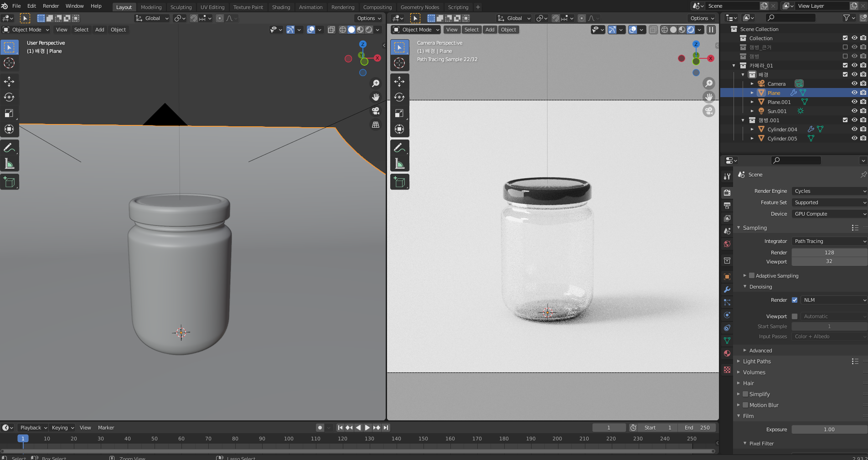Open the Render properties tab

click(x=727, y=193)
